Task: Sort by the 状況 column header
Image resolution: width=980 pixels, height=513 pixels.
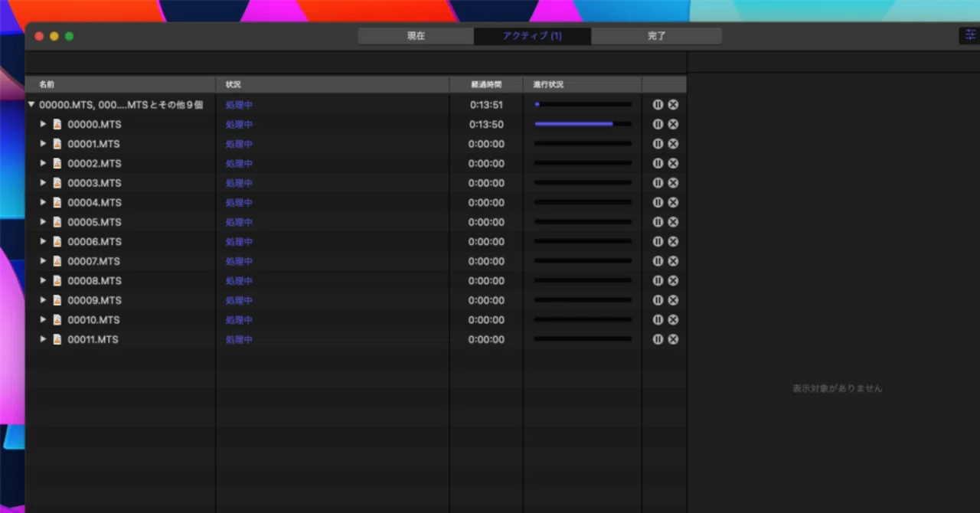Action: pyautogui.click(x=332, y=84)
